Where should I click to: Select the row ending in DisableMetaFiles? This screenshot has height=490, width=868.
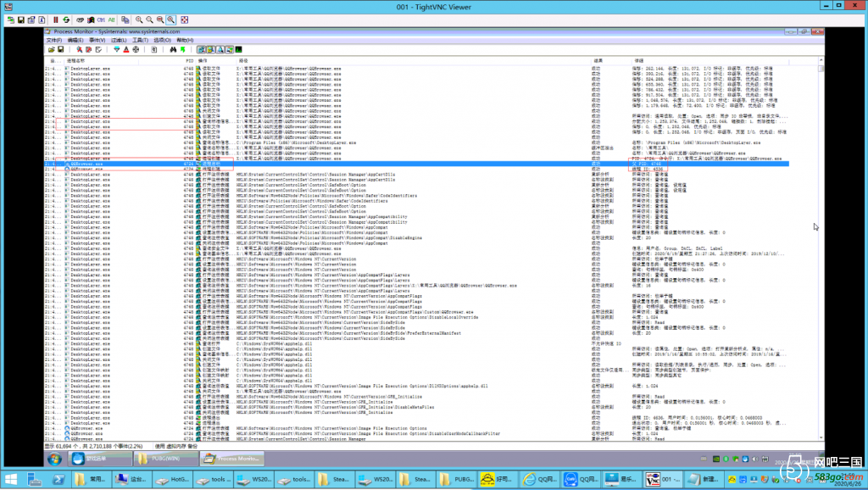(417, 407)
